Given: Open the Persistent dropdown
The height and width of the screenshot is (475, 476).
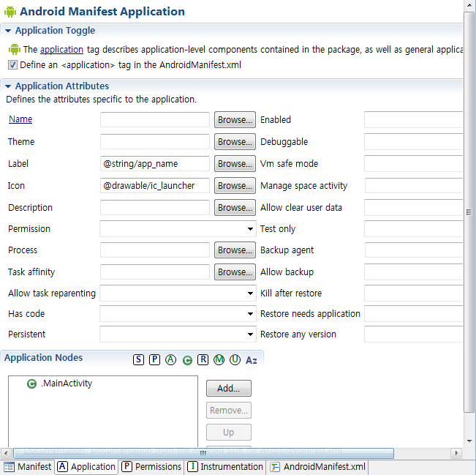Looking at the screenshot, I should (x=178, y=334).
